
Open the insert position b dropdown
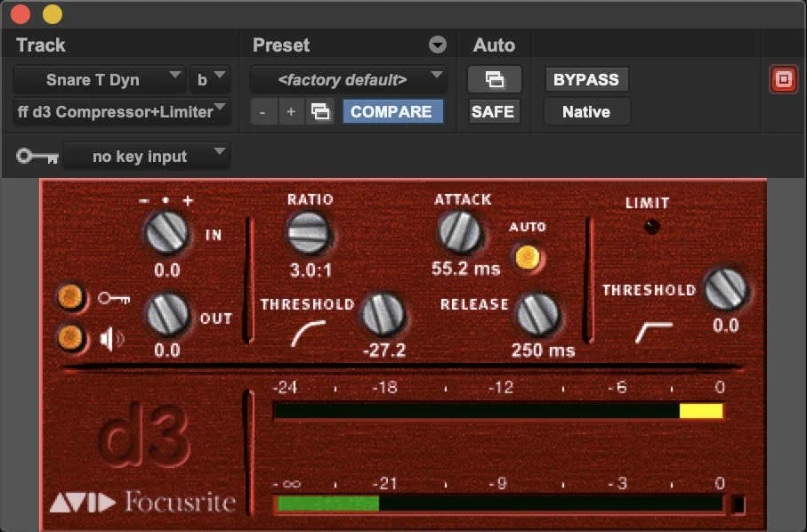(x=209, y=80)
